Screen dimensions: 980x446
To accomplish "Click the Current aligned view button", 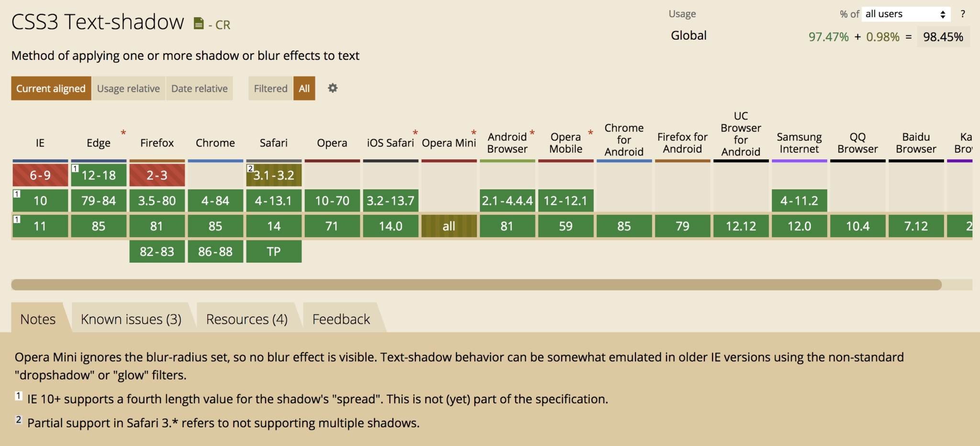I will [51, 88].
